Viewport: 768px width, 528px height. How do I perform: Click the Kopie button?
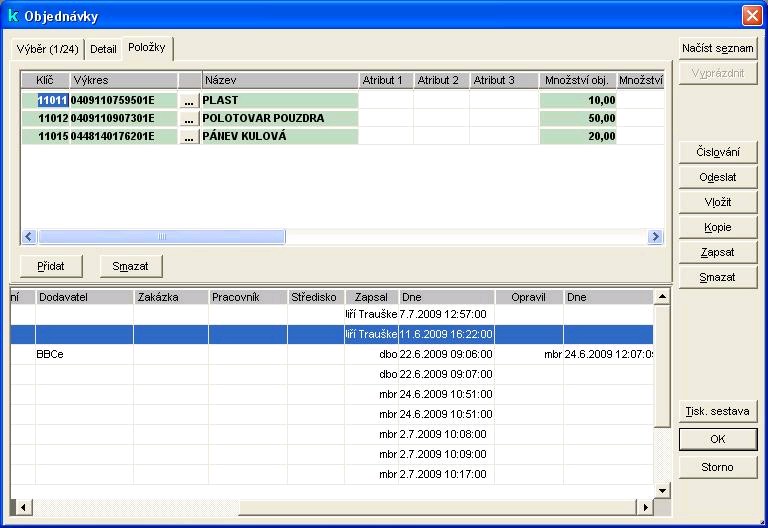[718, 227]
